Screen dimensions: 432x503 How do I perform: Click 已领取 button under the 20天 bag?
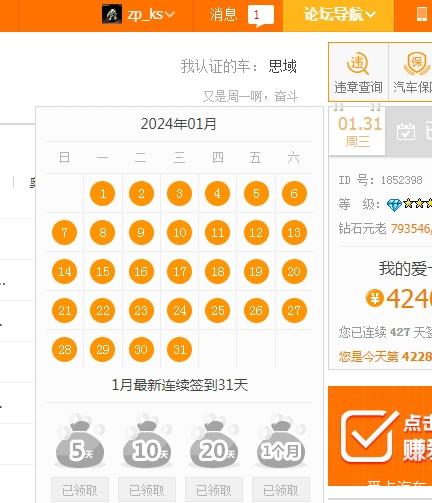[x=214, y=490]
